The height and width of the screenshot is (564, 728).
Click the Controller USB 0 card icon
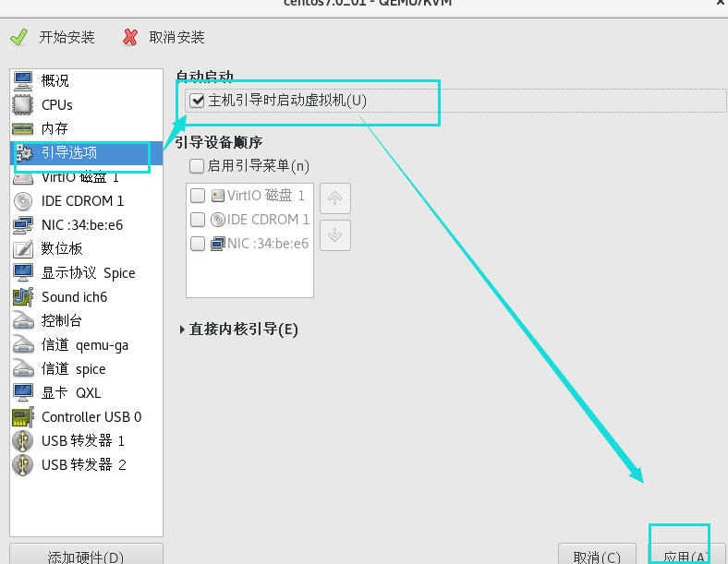click(x=23, y=417)
